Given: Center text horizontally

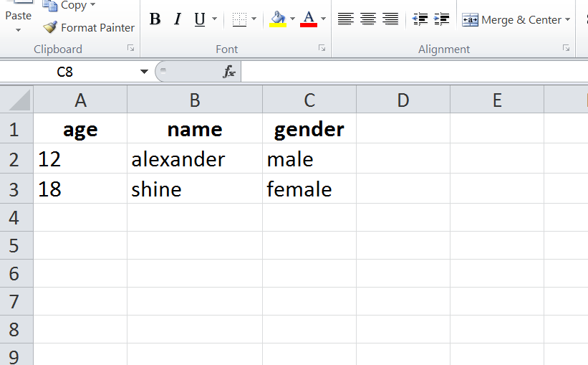Looking at the screenshot, I should pos(368,19).
